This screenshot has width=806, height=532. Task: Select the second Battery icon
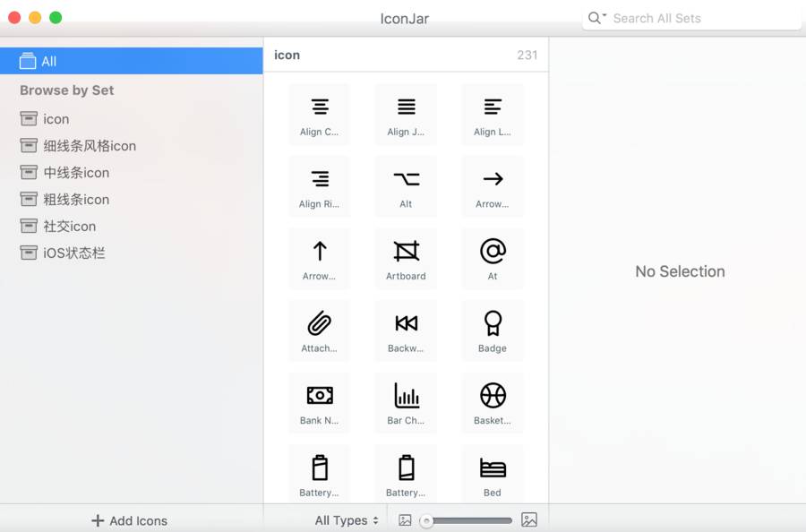[406, 475]
